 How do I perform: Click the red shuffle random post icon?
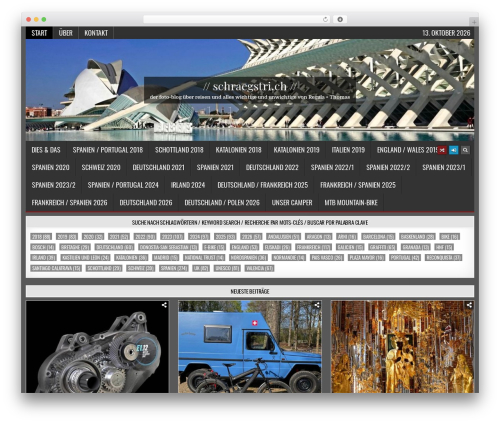(442, 150)
